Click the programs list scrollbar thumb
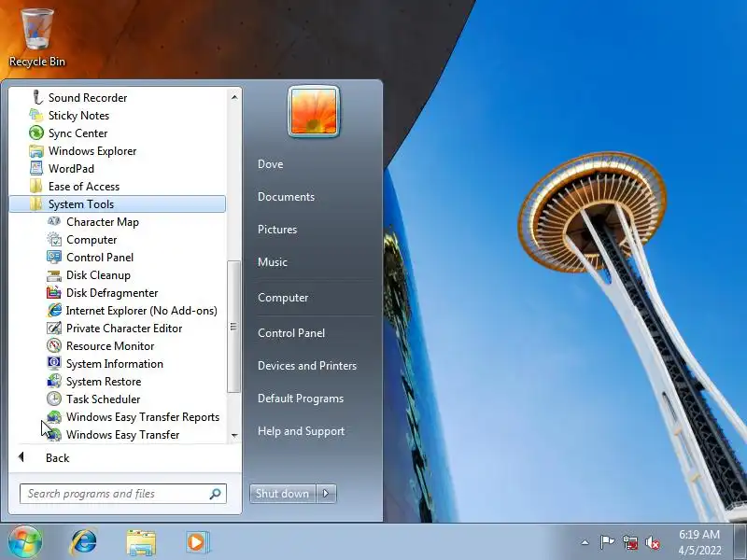Image resolution: width=747 pixels, height=560 pixels. [x=233, y=327]
